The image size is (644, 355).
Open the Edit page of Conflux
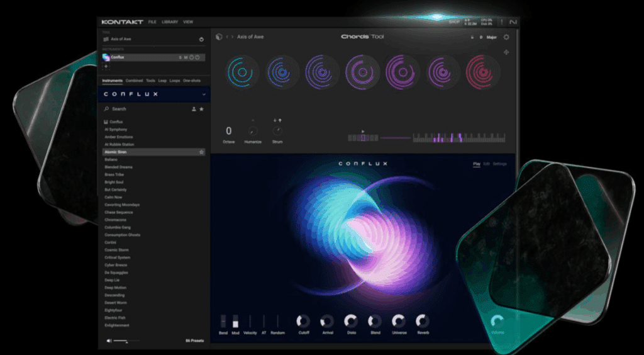pos(486,164)
